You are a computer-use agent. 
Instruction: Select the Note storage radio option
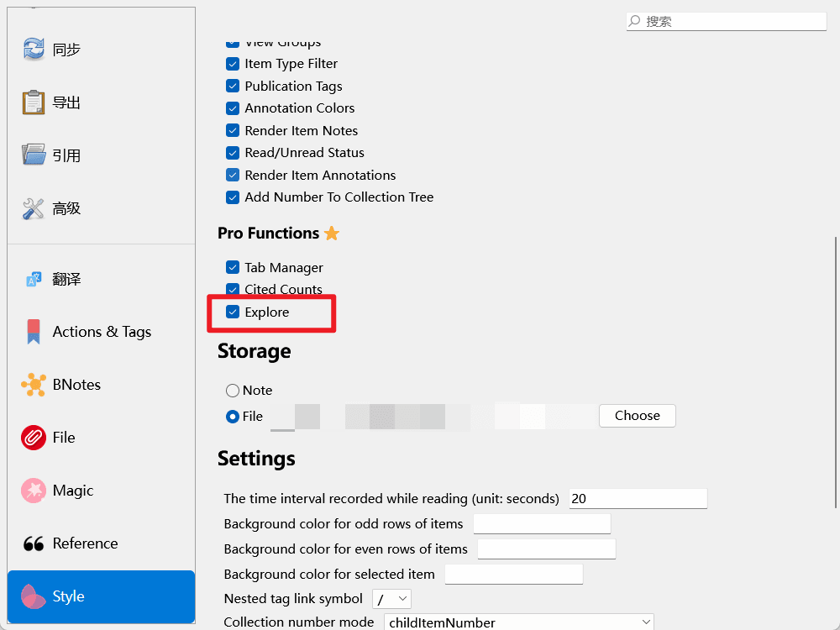coord(233,391)
